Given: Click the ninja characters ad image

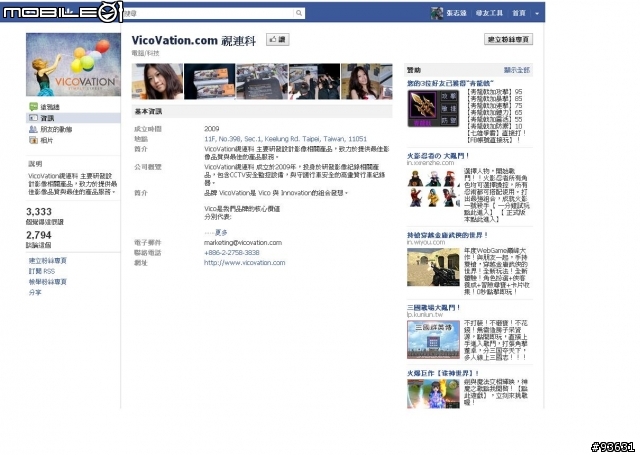Looking at the screenshot, I should pyautogui.click(x=433, y=189).
